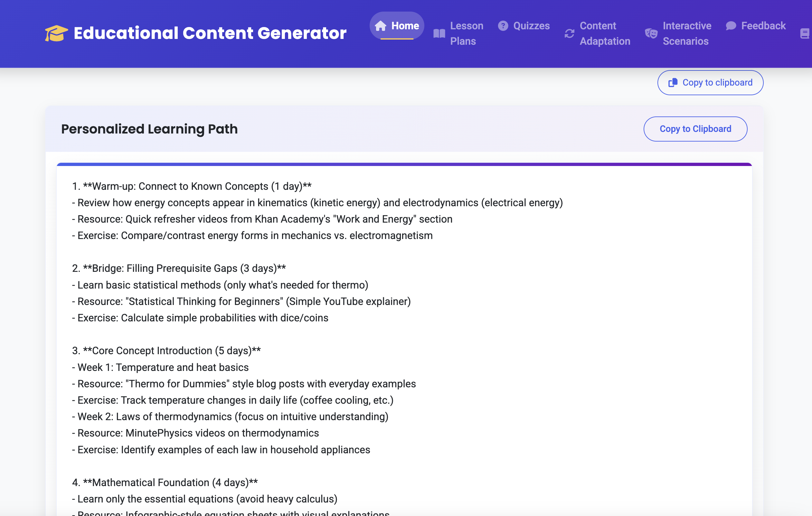Go to the Quizzes section
The height and width of the screenshot is (516, 812).
point(531,26)
